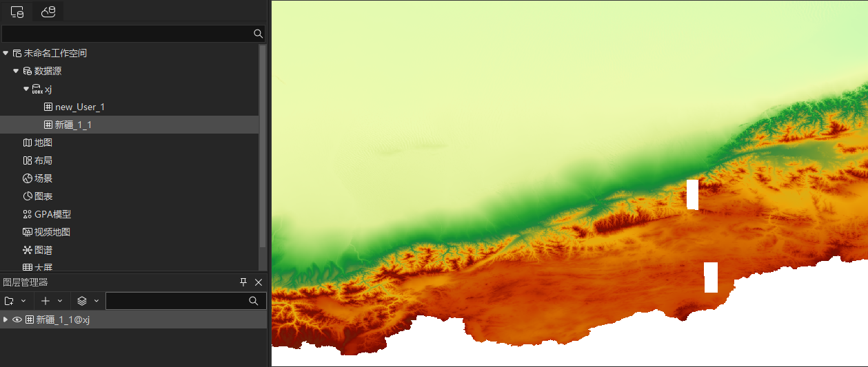Click the magnifier icon in workspace search
868x367 pixels.
(259, 33)
